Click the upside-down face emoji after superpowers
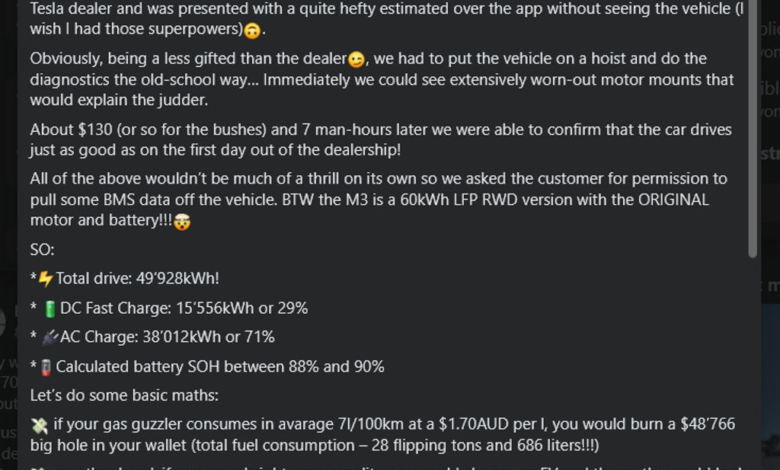 pos(253,31)
